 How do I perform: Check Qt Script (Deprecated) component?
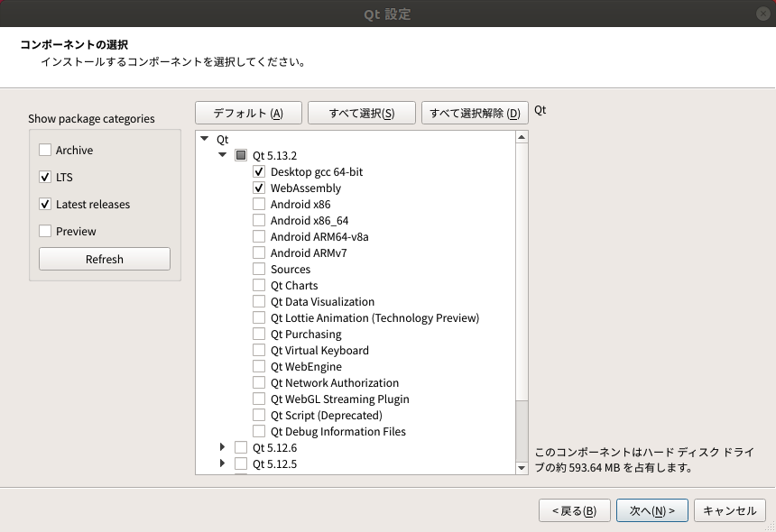tap(259, 415)
